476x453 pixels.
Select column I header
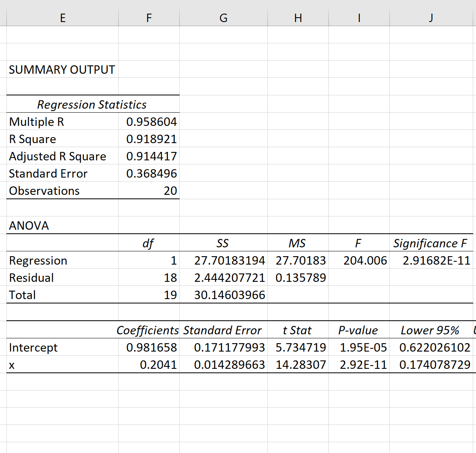pyautogui.click(x=359, y=18)
